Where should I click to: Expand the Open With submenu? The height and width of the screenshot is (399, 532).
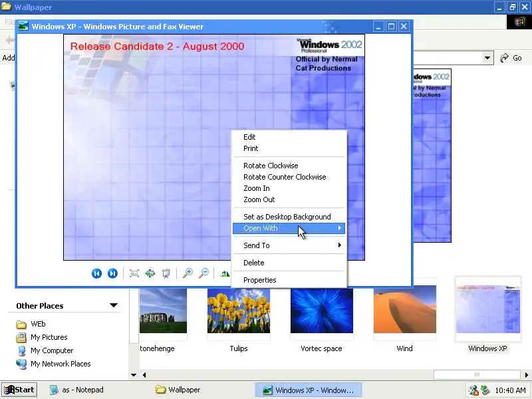tap(289, 228)
